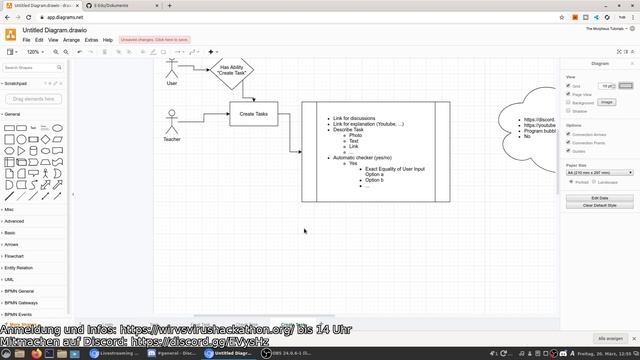This screenshot has width=640, height=360.
Task: Click the fullscreen icon at top right
Action: [x=619, y=51]
